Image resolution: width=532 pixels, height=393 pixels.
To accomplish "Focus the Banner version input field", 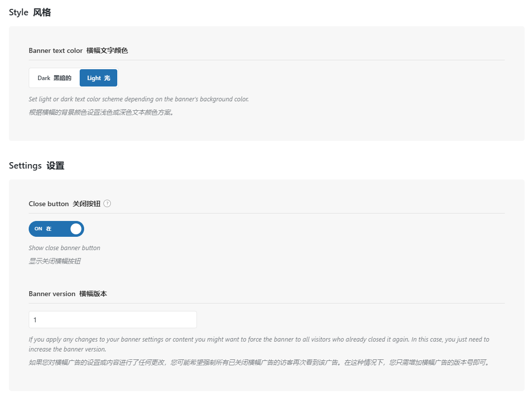I will [x=113, y=320].
